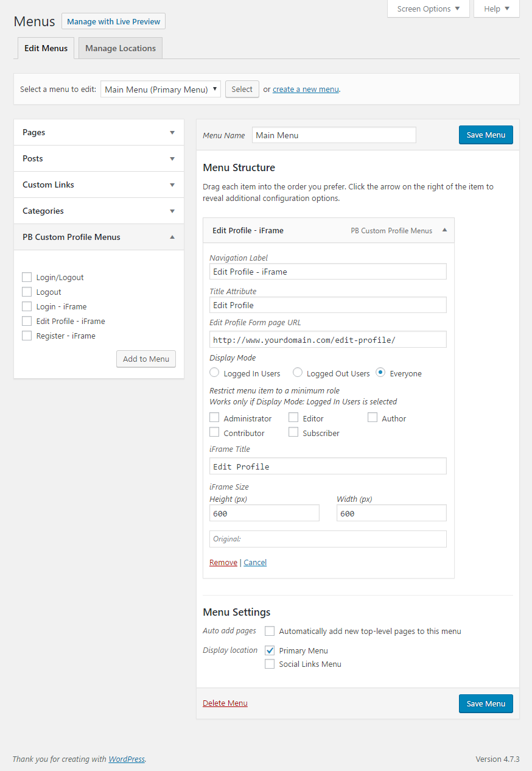Viewport: 532px width, 771px height.
Task: Check the Editor role checkbox
Action: click(293, 417)
